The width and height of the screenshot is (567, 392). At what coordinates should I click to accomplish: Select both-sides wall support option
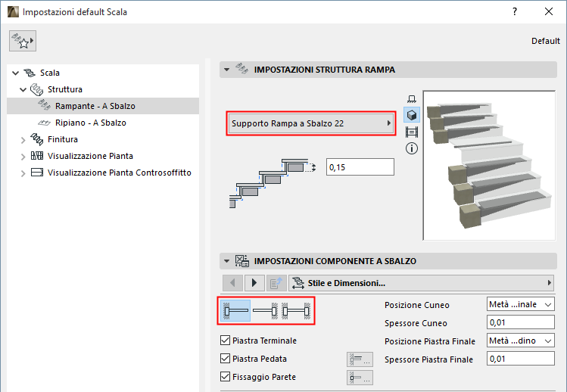(x=296, y=310)
